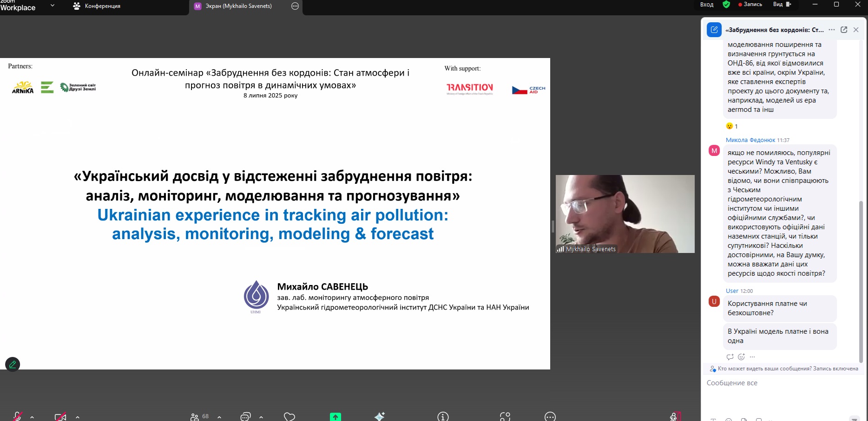
Task: Click the chat panel vertical scrollbar
Action: 861,279
